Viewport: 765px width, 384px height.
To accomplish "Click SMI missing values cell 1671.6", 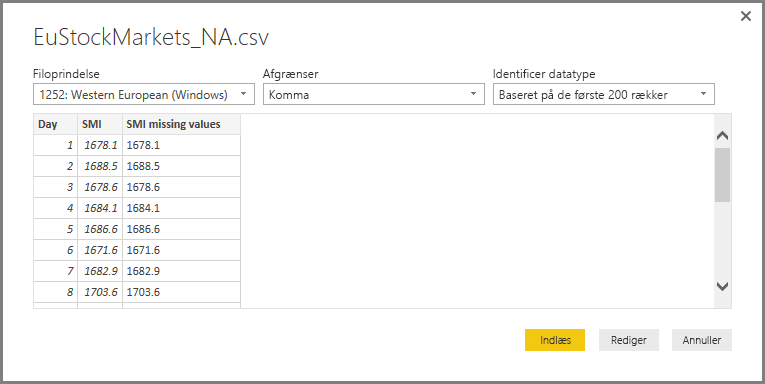I will 181,250.
